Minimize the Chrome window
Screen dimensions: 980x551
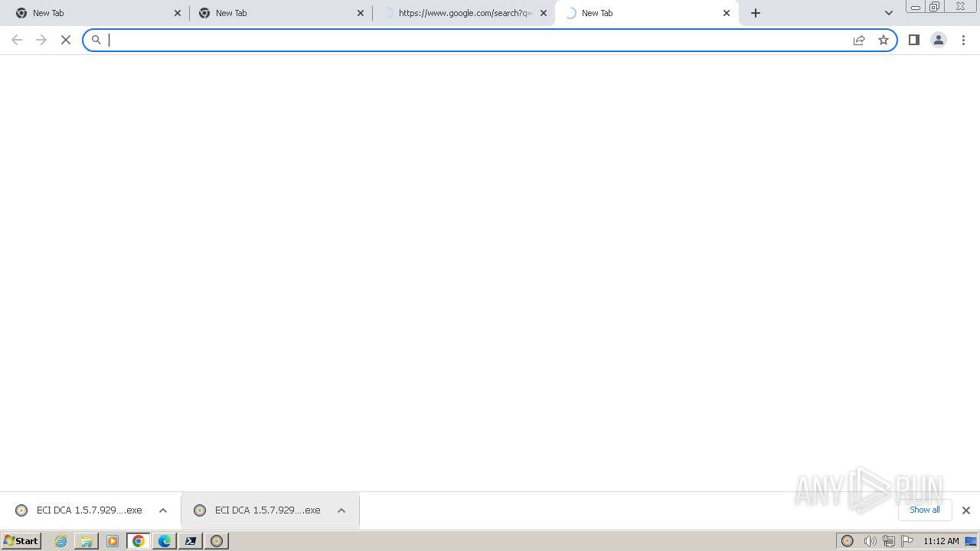916,7
